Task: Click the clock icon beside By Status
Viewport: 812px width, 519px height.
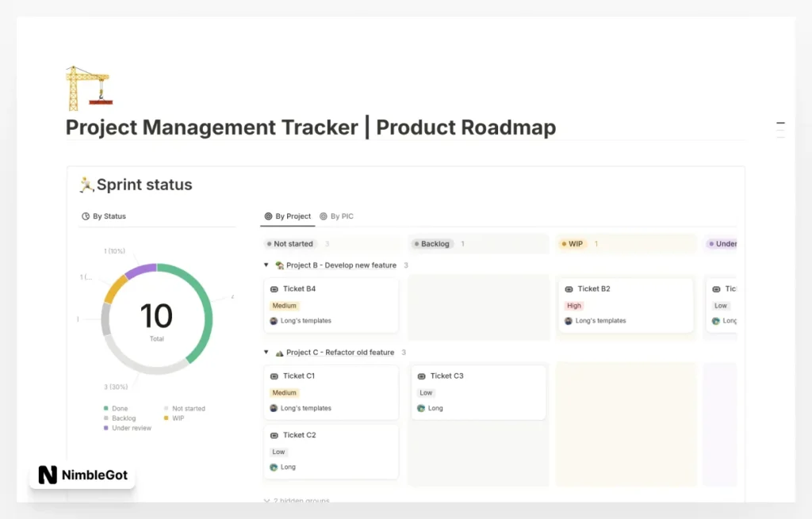Action: [87, 216]
